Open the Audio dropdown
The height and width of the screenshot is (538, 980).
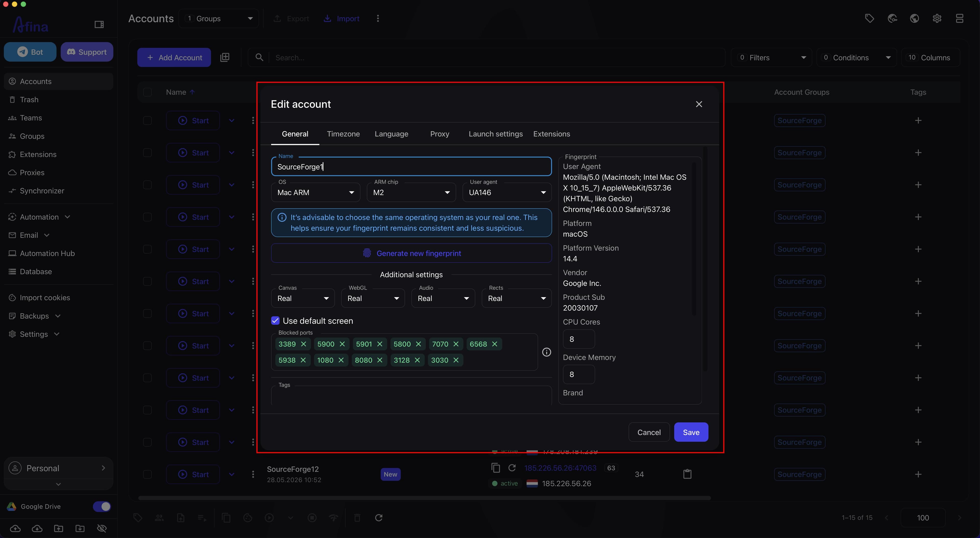tap(443, 298)
